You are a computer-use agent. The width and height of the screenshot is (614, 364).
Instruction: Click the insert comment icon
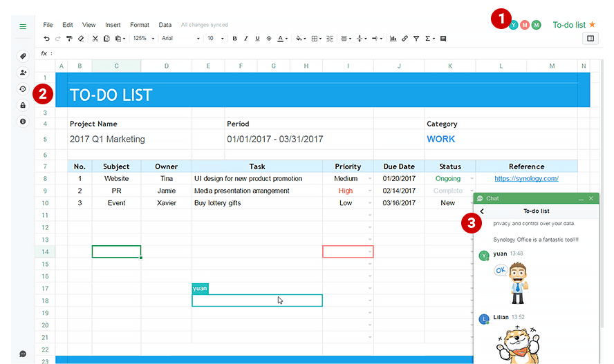point(443,38)
